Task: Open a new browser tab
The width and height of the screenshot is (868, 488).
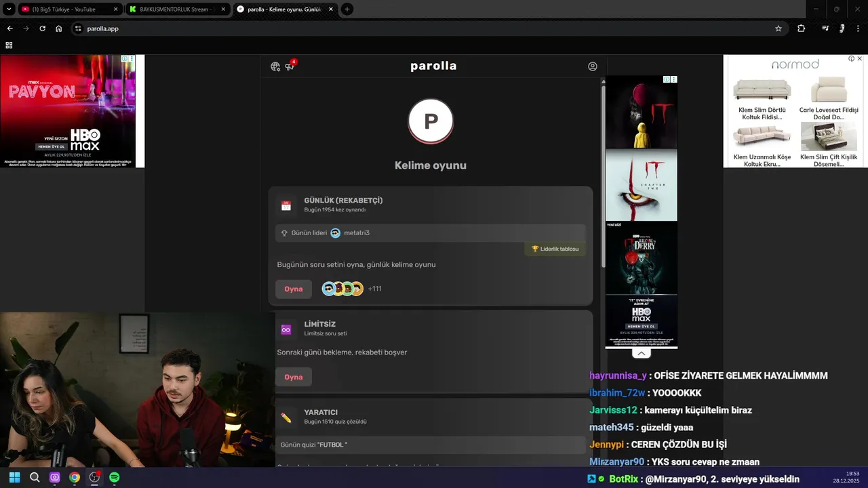Action: click(x=347, y=9)
